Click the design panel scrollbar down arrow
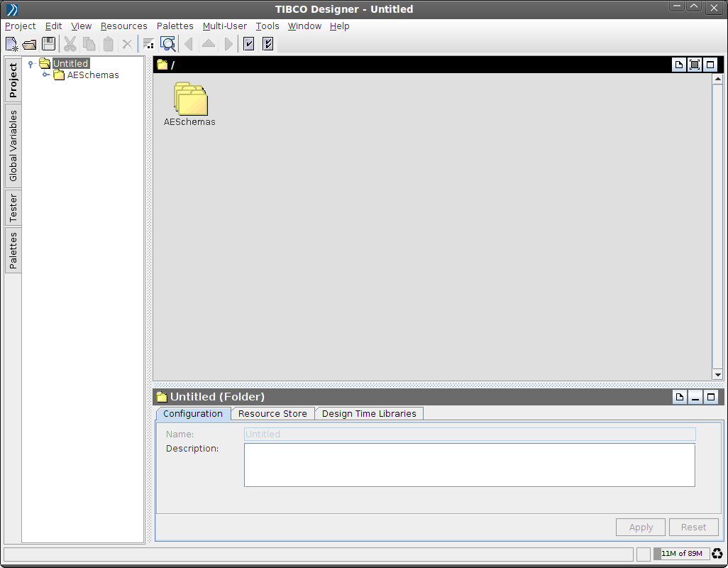The height and width of the screenshot is (568, 728). coord(717,374)
